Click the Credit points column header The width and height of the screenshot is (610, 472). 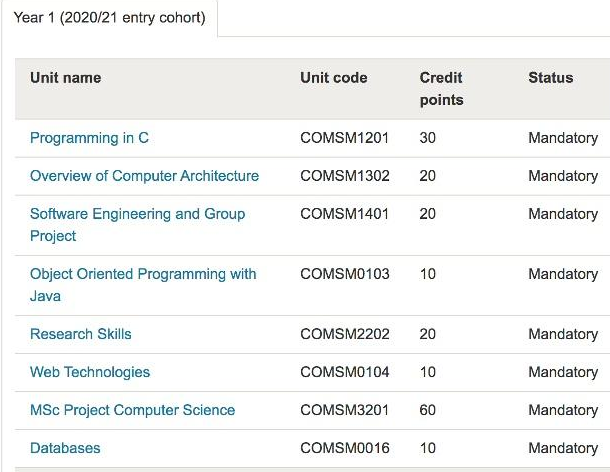coord(441,89)
